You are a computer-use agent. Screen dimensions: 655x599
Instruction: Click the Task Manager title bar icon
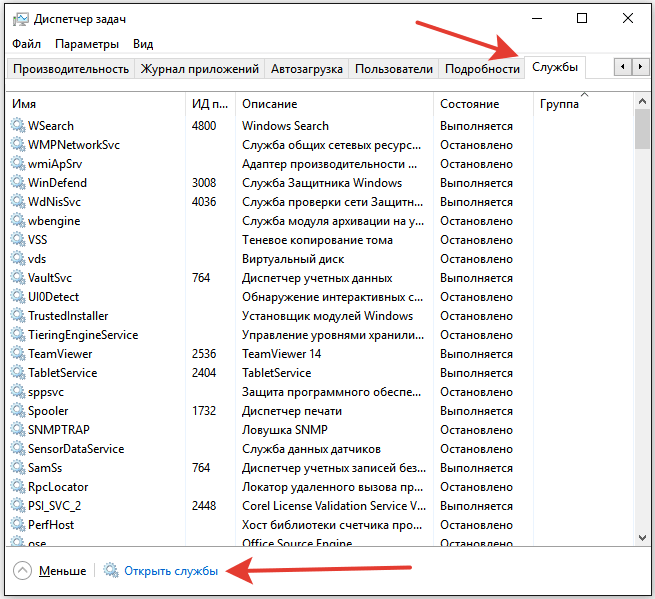[20, 19]
